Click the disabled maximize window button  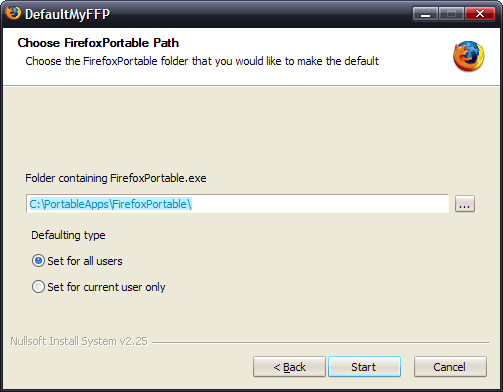(451, 14)
